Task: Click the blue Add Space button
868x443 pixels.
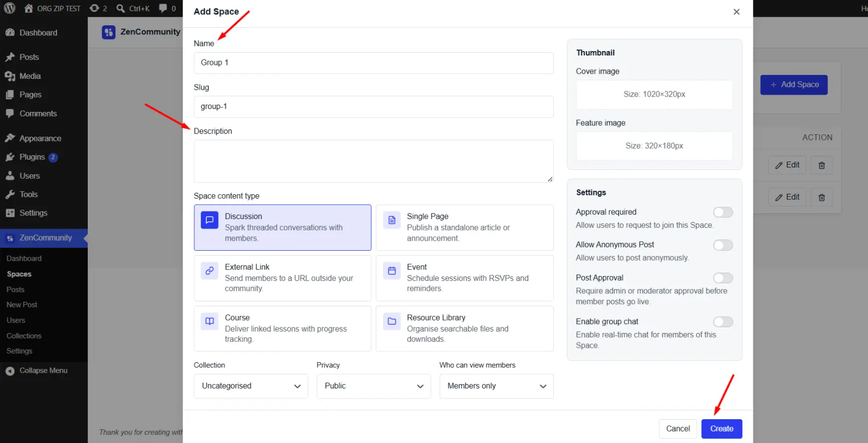Action: coord(794,85)
